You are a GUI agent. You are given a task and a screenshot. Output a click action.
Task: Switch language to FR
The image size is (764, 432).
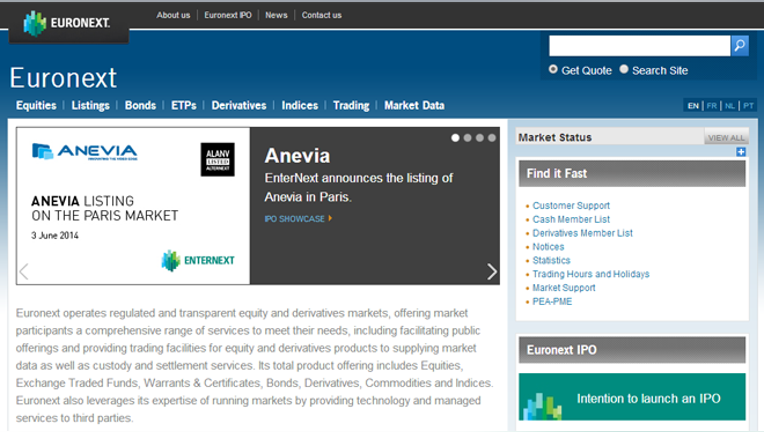point(711,106)
